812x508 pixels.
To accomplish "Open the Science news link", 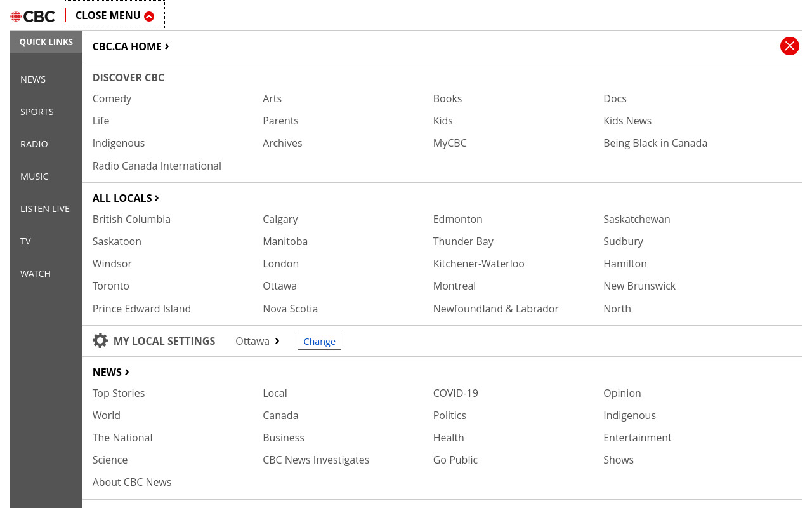I will click(110, 460).
